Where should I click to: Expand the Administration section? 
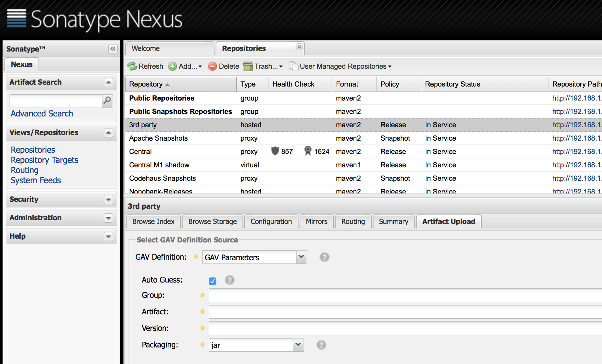coord(108,218)
